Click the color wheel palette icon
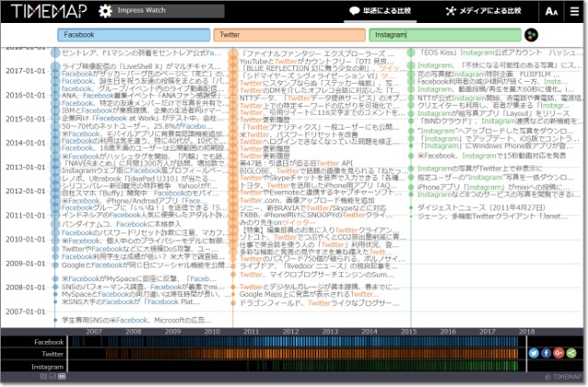 point(531,35)
